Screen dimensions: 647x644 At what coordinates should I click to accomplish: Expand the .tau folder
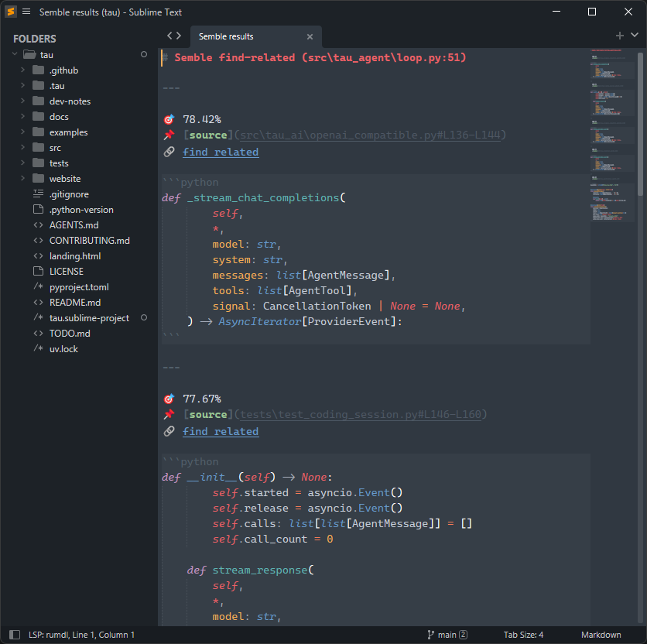22,85
